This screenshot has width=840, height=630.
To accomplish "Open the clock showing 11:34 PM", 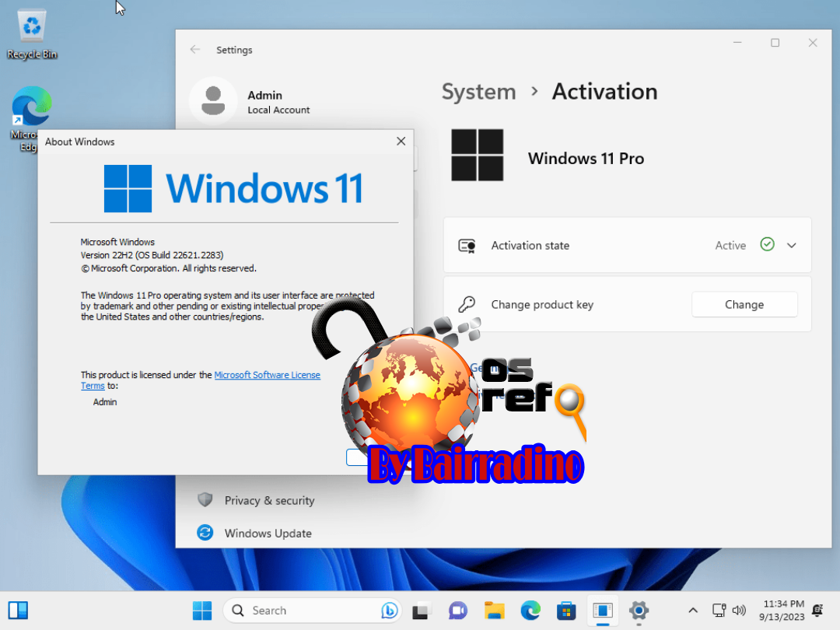I will coord(782,611).
